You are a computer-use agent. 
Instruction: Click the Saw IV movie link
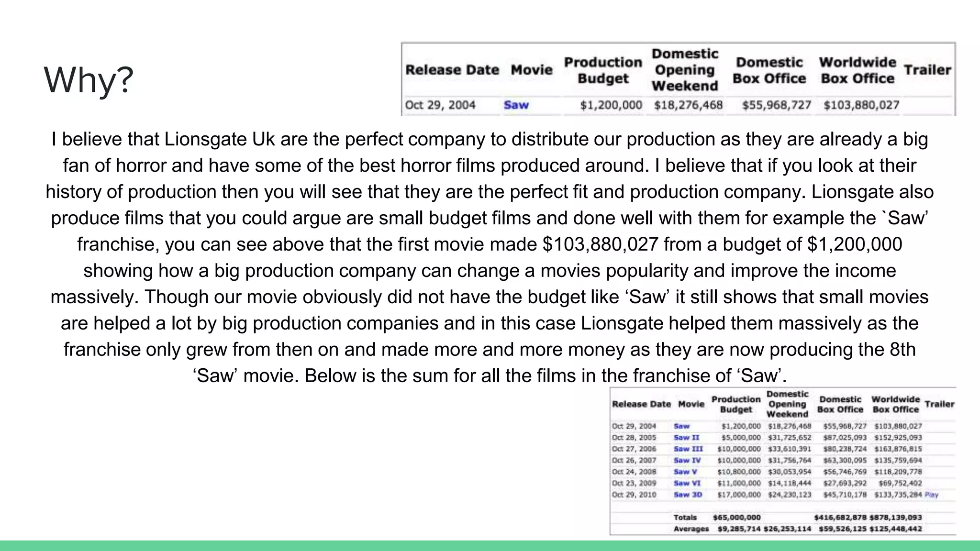[x=687, y=461]
